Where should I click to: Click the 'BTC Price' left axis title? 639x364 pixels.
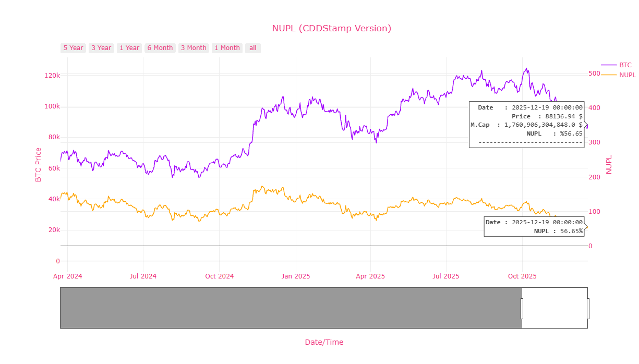pyautogui.click(x=38, y=165)
